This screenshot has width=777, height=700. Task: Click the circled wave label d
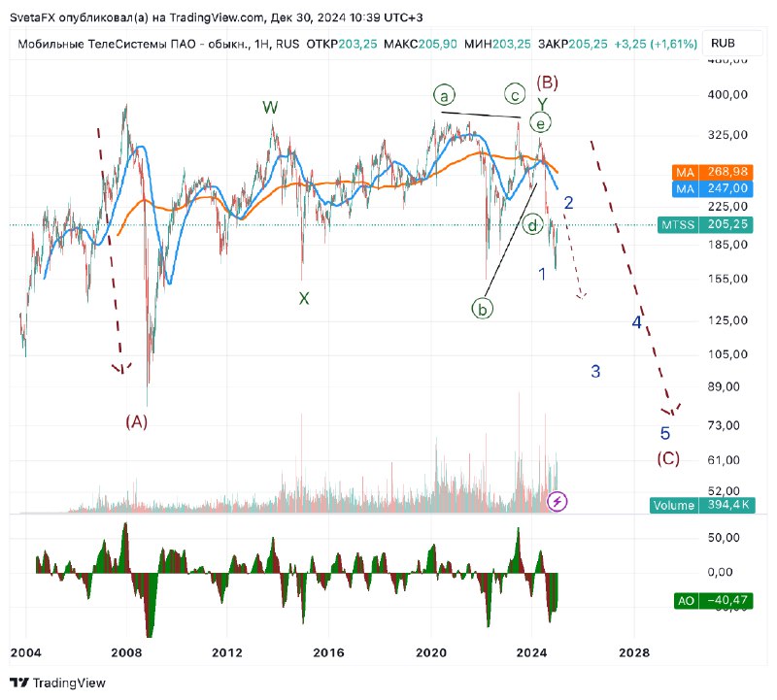pos(532,225)
